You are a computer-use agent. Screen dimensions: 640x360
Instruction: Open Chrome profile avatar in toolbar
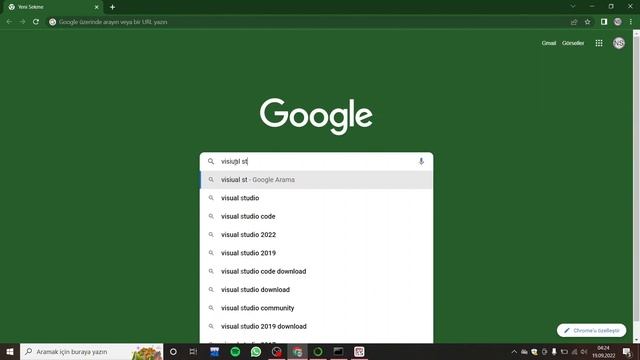618,22
